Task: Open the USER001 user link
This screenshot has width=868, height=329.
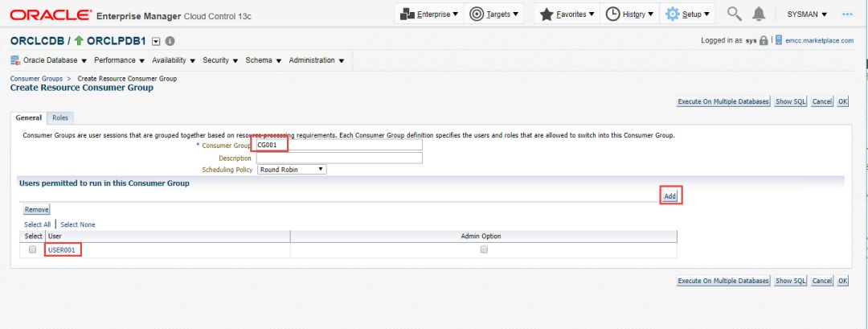Action: coord(61,250)
